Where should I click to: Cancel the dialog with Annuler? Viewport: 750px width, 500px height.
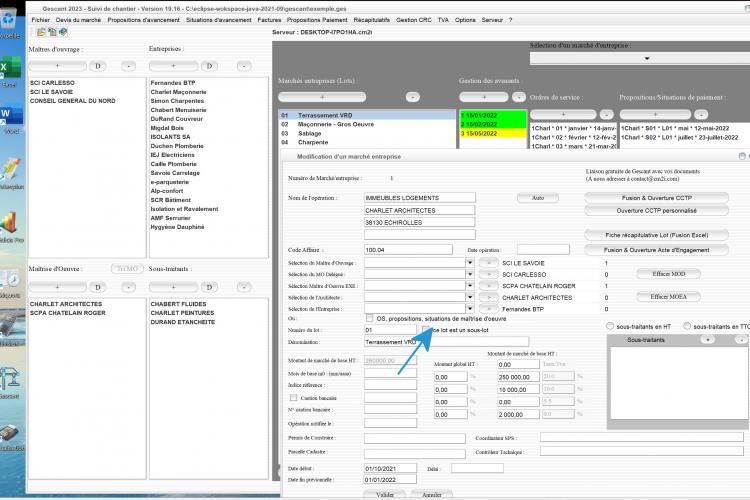(x=431, y=494)
